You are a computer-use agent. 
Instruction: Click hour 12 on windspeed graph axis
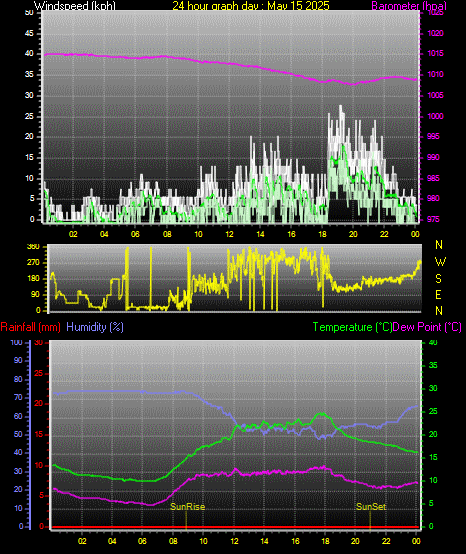tap(229, 234)
